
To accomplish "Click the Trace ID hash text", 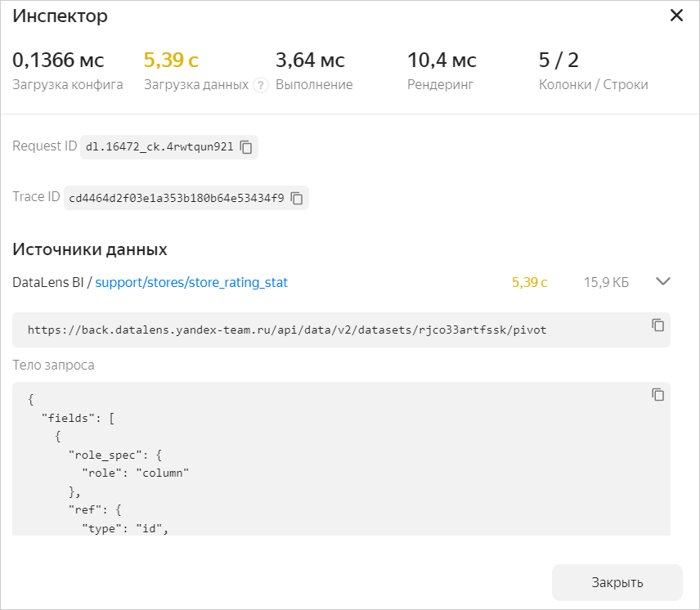I will point(176,198).
